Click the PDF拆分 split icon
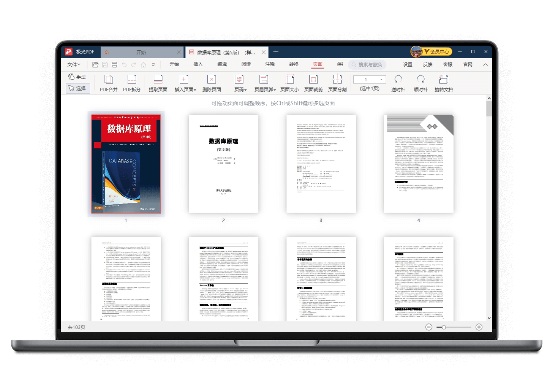The image size is (554, 392). (132, 79)
